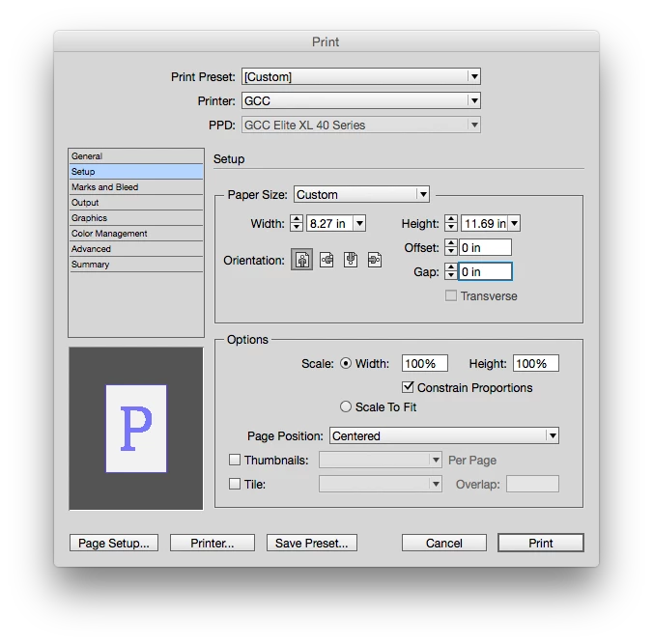Adjust Gap value with stepper
653x644 pixels.
(x=451, y=271)
